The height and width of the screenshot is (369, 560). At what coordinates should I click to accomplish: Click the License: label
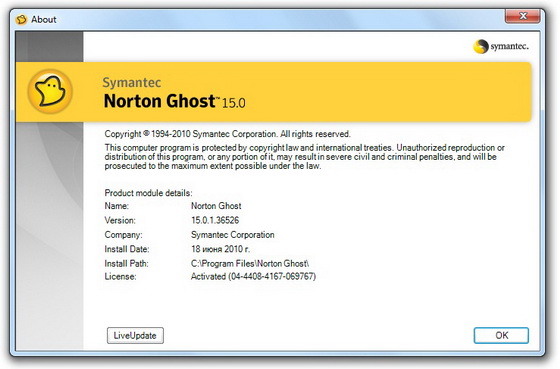pos(120,276)
